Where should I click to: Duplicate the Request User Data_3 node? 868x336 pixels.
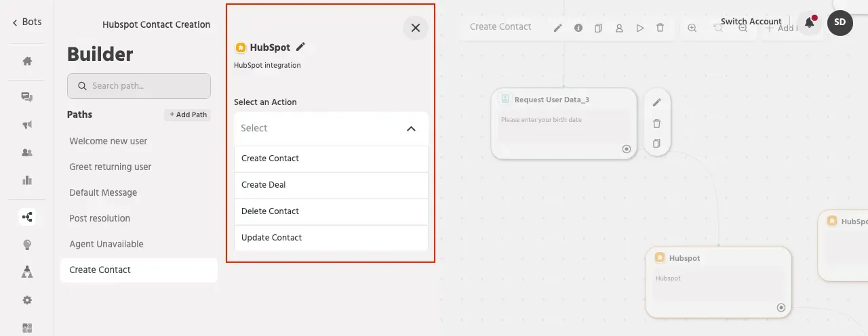click(656, 144)
